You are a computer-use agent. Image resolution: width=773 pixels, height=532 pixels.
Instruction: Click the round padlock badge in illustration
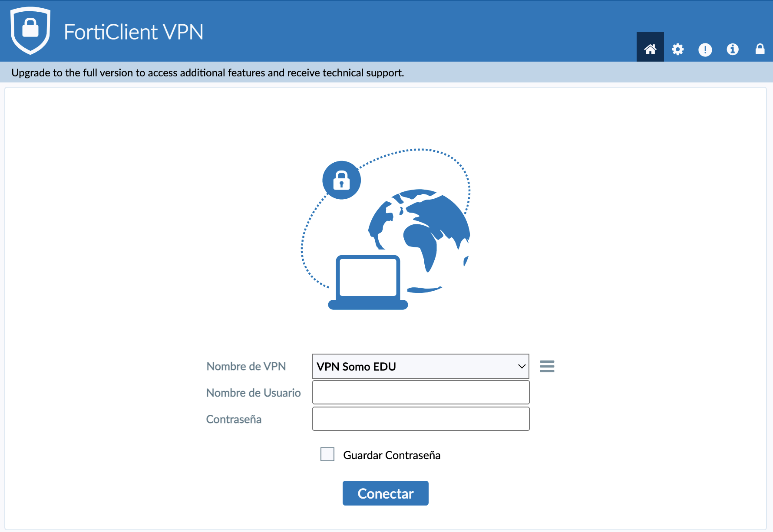click(x=341, y=180)
